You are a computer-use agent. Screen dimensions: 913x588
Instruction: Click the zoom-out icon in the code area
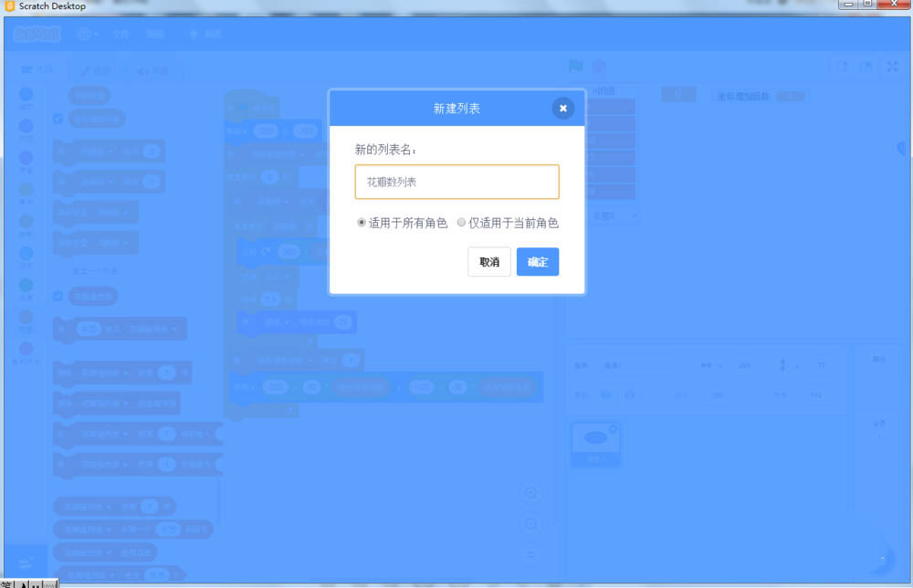pos(532,523)
